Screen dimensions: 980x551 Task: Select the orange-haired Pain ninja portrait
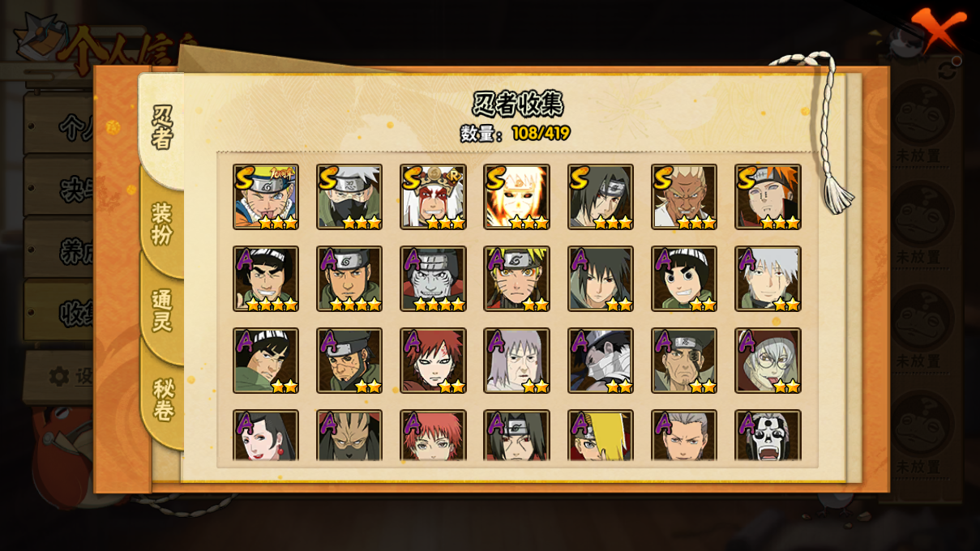768,197
